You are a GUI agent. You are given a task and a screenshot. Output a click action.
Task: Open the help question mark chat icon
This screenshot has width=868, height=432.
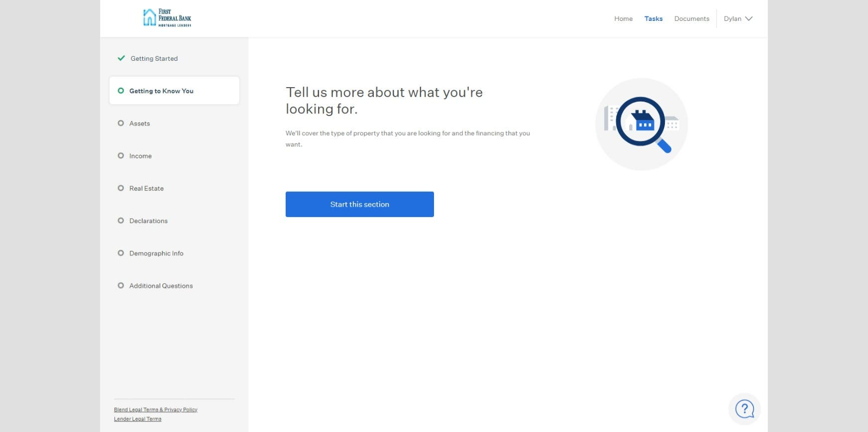tap(744, 409)
